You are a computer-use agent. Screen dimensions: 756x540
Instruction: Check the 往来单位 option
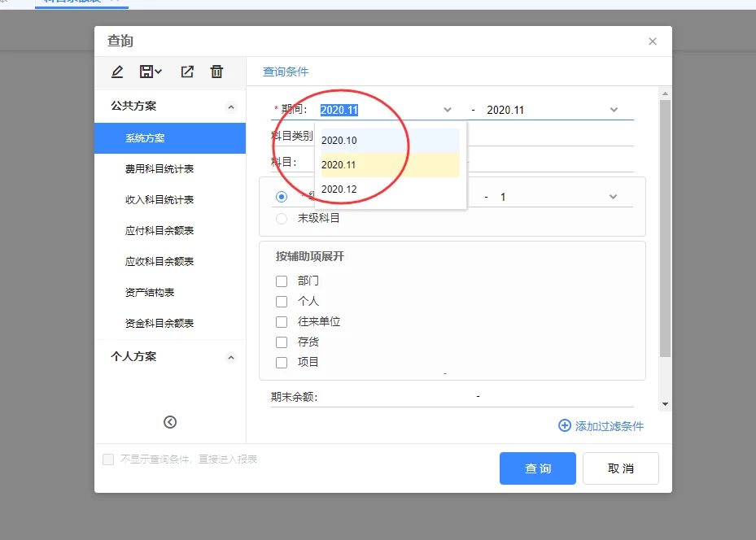coord(282,322)
